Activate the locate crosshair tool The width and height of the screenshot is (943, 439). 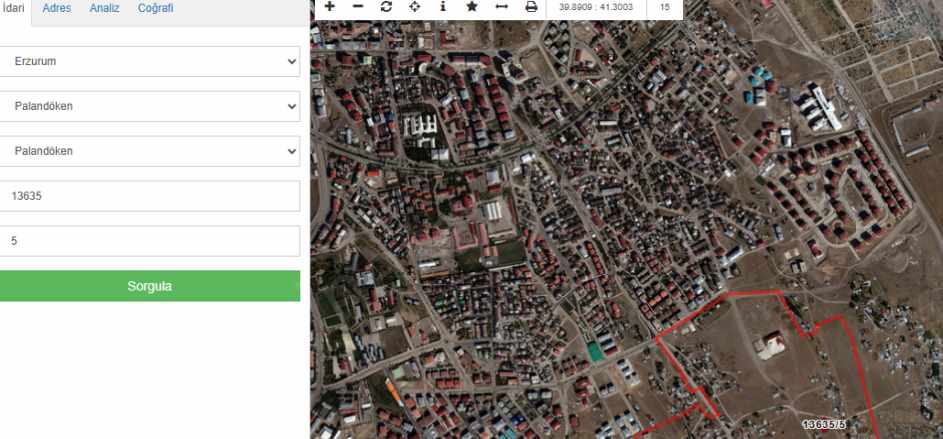click(x=415, y=7)
